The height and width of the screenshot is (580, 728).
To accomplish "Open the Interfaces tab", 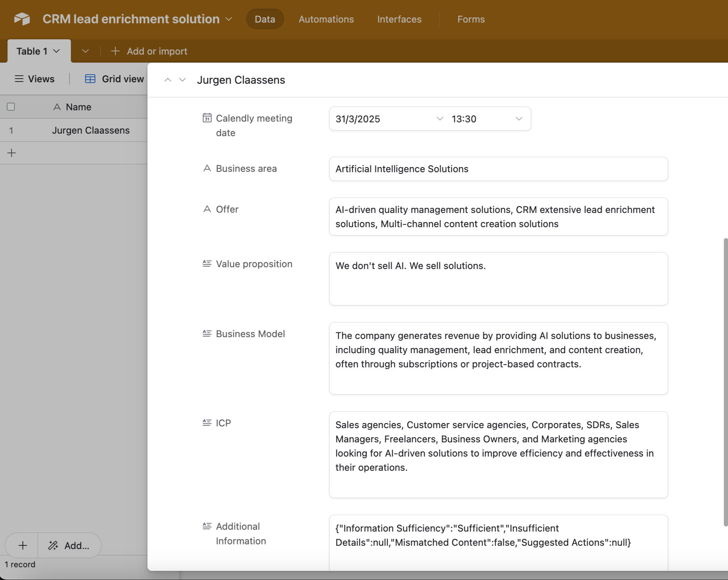I will (x=399, y=19).
